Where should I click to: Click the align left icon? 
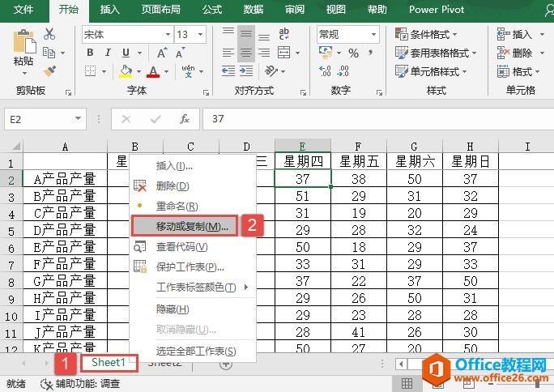228,53
